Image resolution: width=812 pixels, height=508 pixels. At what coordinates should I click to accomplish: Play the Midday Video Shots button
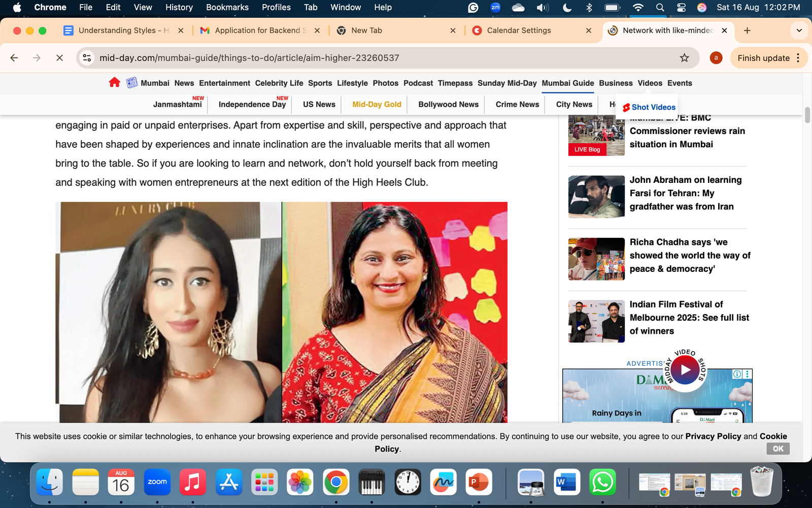[x=685, y=370]
